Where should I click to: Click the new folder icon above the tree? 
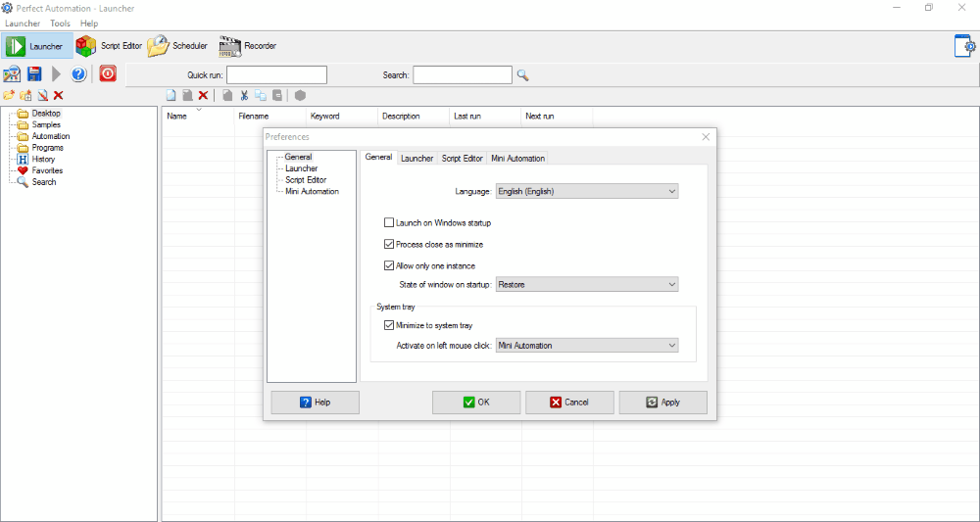(x=9, y=96)
